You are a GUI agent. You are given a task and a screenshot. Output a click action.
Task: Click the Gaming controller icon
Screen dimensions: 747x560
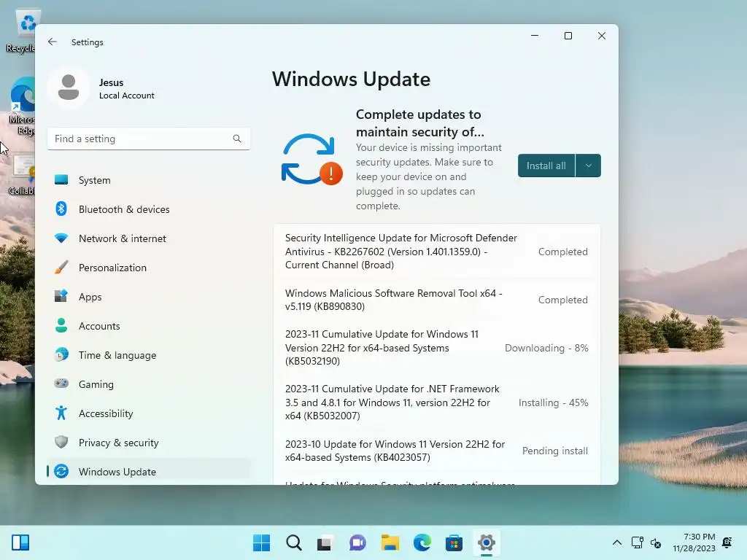61,384
